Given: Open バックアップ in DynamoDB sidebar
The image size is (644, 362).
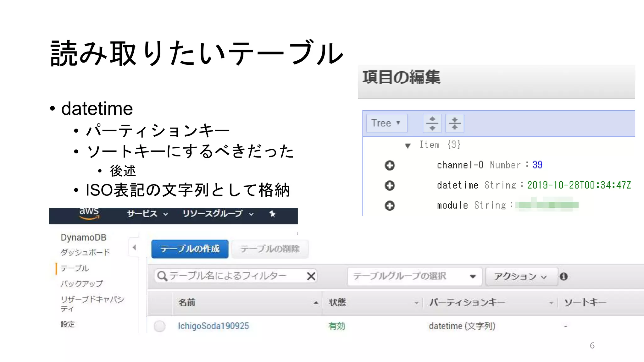Looking at the screenshot, I should (82, 284).
